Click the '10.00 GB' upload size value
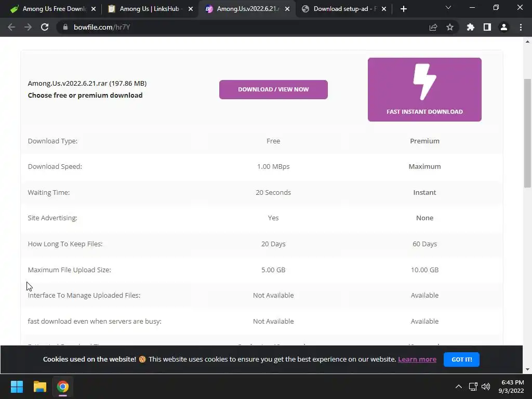Viewport: 532px width, 399px height. [424, 270]
